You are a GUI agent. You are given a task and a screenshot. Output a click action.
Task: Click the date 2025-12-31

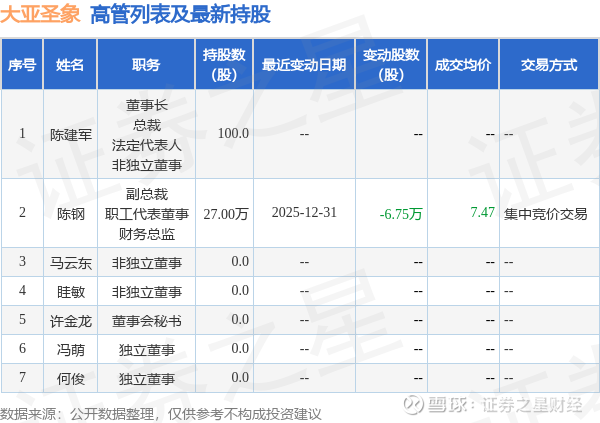(x=304, y=212)
